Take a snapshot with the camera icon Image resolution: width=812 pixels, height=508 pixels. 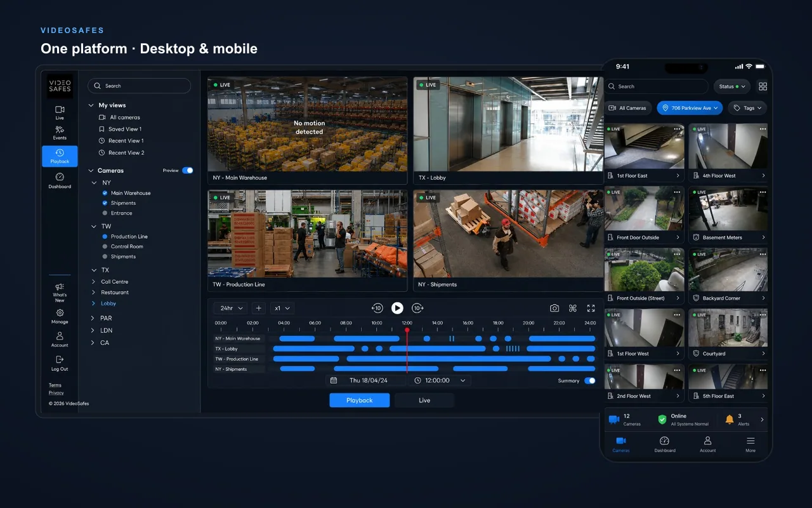click(554, 308)
